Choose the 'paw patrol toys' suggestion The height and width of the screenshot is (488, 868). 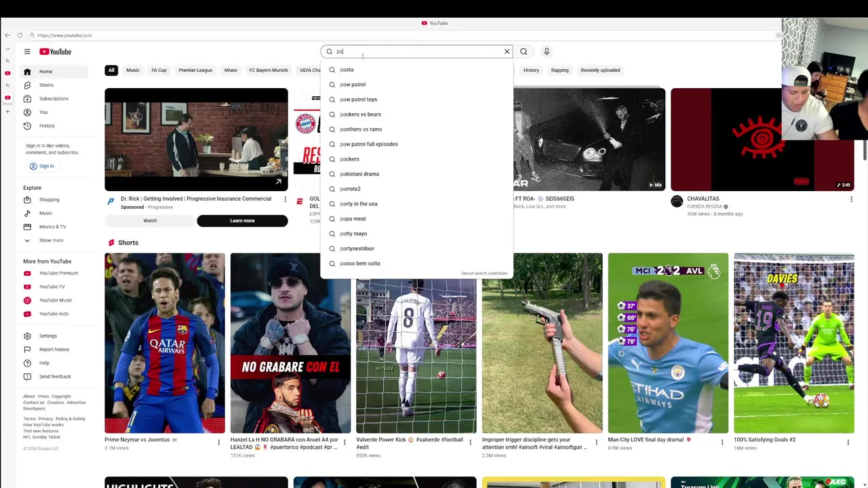(416, 99)
